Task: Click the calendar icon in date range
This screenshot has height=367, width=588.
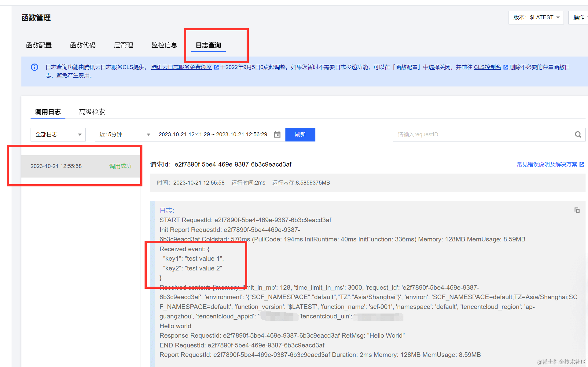Action: pyautogui.click(x=277, y=134)
